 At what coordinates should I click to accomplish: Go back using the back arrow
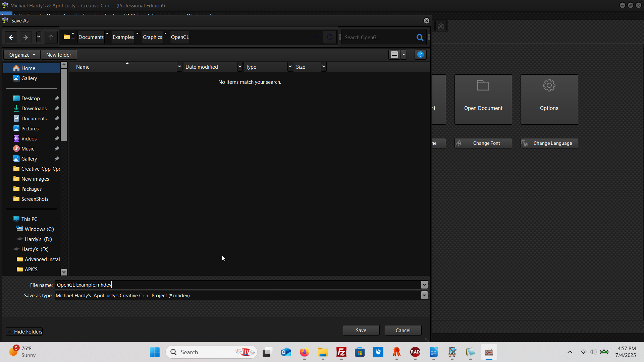pos(11,37)
